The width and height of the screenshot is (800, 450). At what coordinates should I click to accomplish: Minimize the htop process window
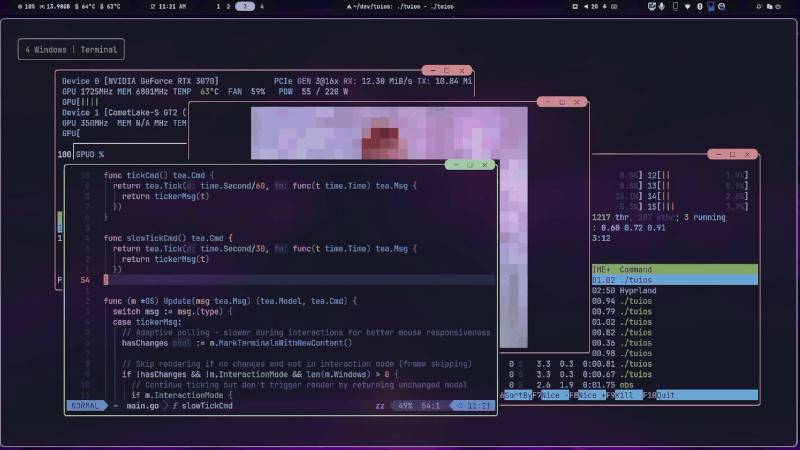pos(718,154)
